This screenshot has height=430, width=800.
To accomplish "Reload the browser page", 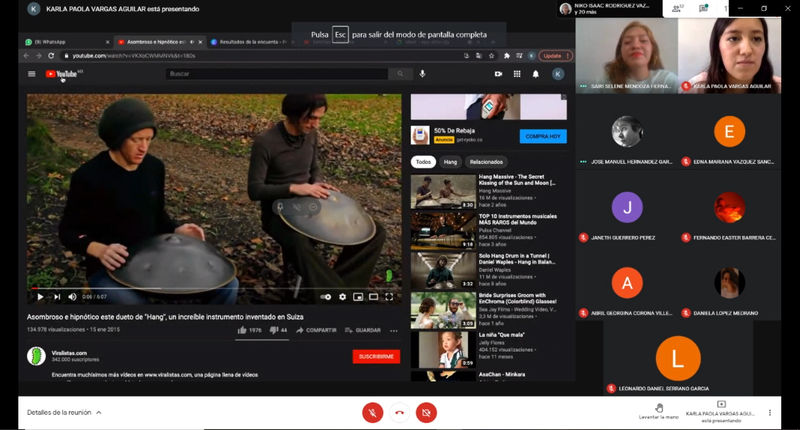I will tap(51, 56).
